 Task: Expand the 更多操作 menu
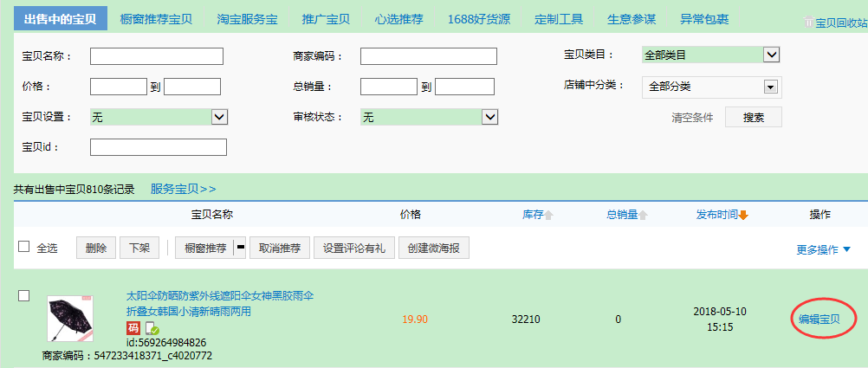[x=823, y=249]
